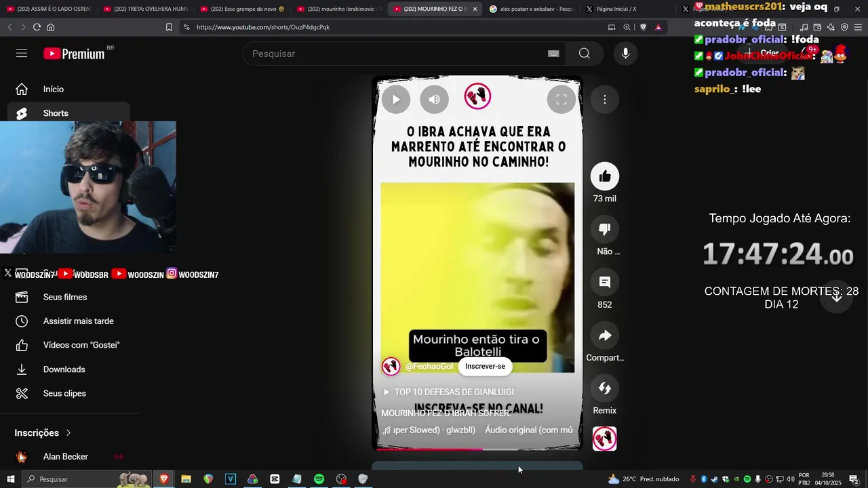868x488 pixels.
Task: Open File Explorer from the taskbar
Action: point(186,479)
